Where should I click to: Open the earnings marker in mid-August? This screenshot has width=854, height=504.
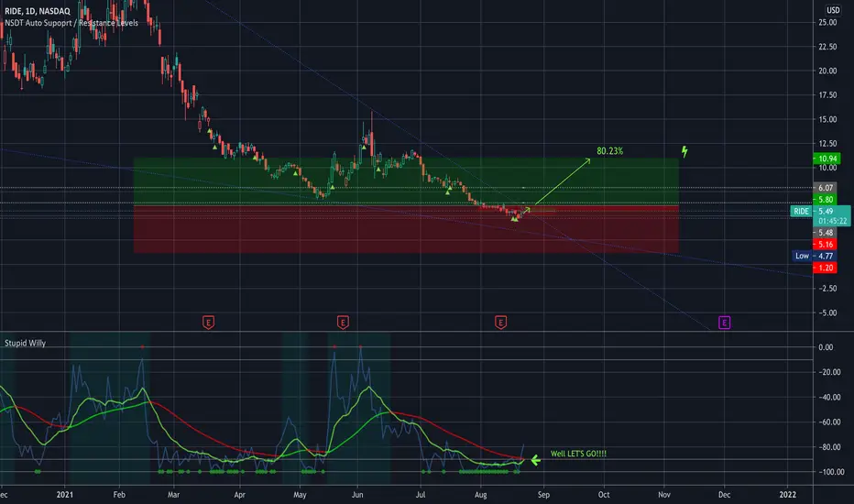click(x=500, y=323)
